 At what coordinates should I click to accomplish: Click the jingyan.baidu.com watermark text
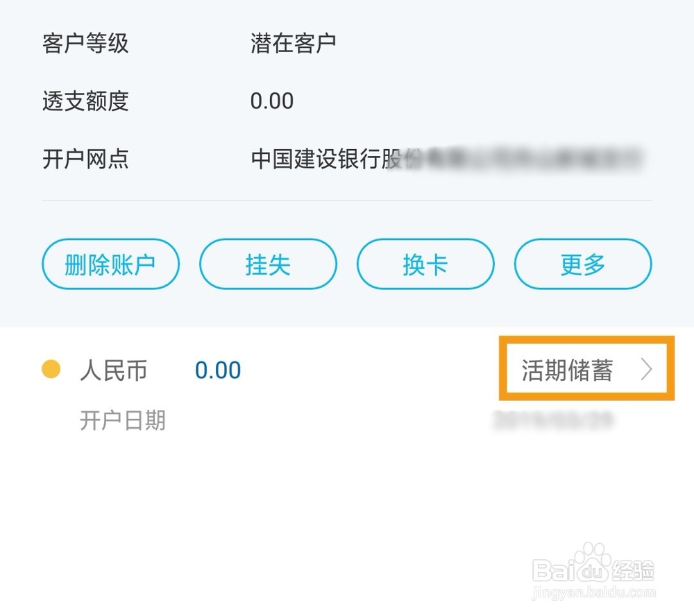point(593,594)
